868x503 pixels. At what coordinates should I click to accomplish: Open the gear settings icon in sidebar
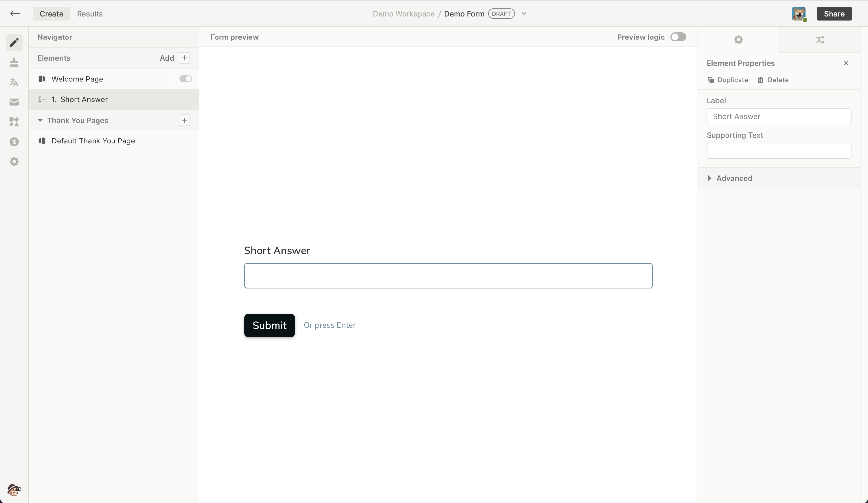[14, 162]
